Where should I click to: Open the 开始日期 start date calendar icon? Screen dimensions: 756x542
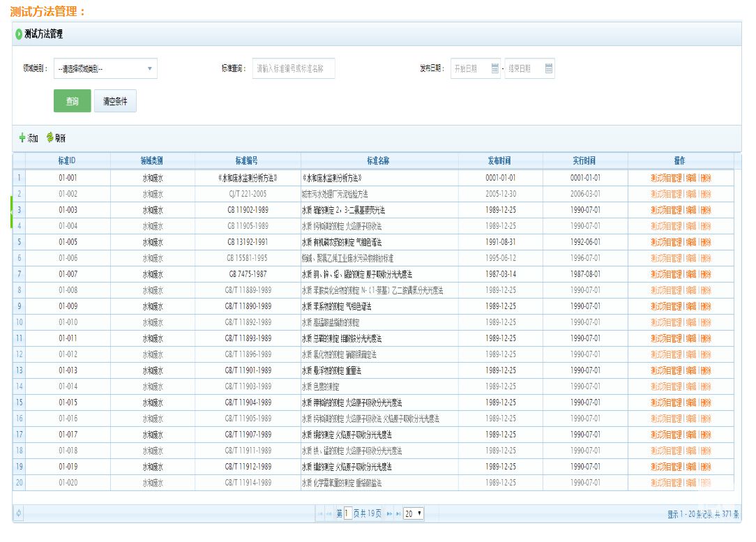pyautogui.click(x=495, y=68)
